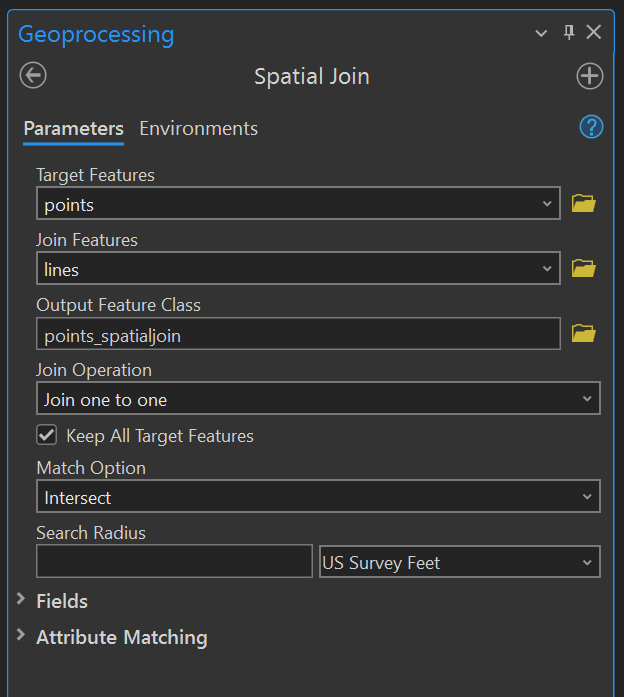
Task: Expand the Attribute Matching section
Action: (121, 637)
